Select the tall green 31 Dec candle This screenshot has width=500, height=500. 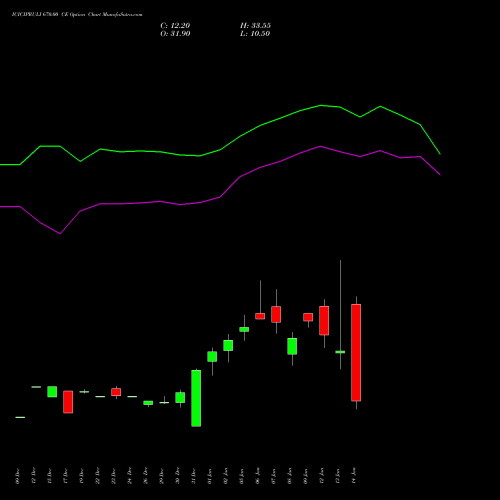click(x=196, y=398)
